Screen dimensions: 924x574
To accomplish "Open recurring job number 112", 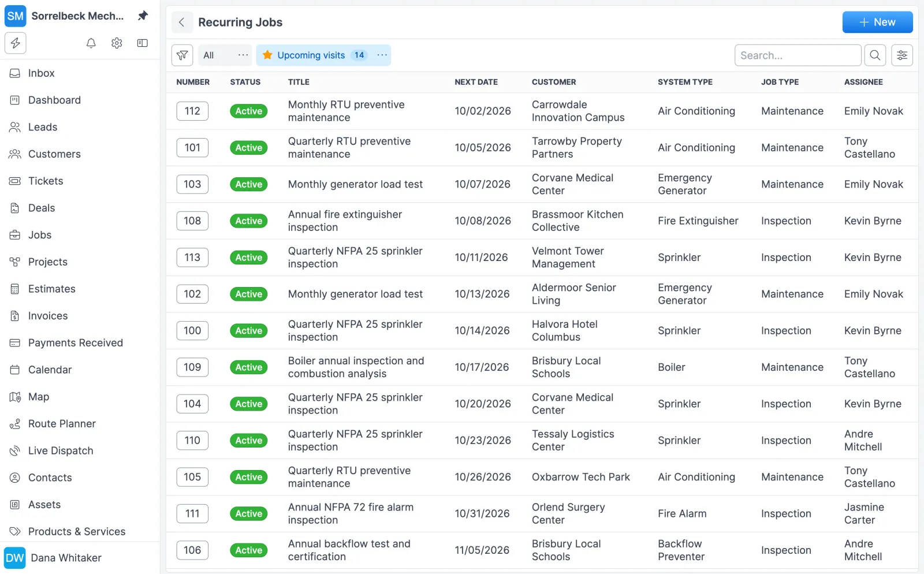I will (192, 111).
